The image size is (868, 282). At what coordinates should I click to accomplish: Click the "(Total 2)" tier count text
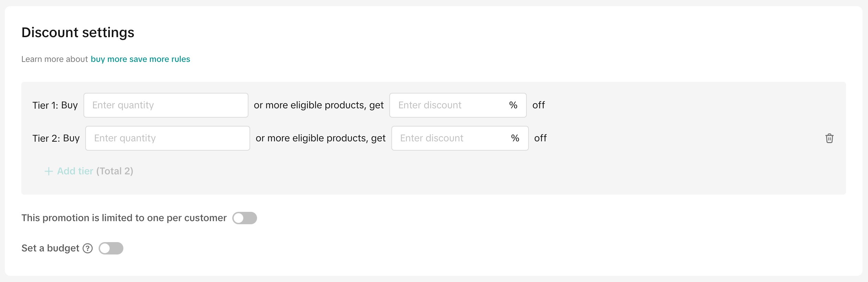coord(115,171)
